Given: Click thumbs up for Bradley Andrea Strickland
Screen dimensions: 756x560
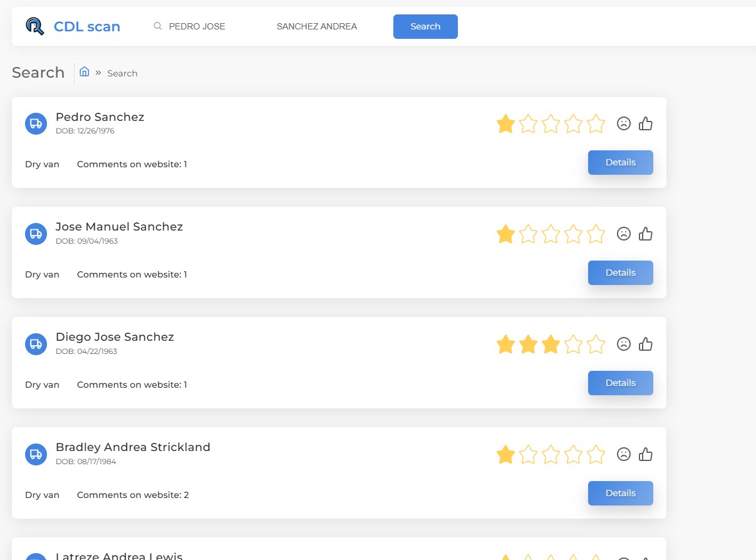Looking at the screenshot, I should 646,454.
